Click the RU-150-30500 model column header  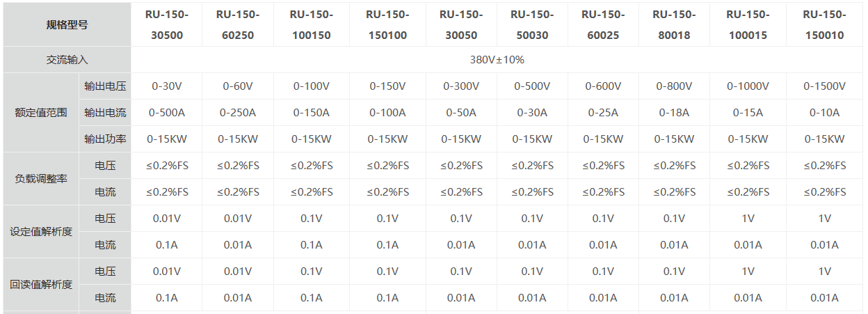pyautogui.click(x=166, y=24)
